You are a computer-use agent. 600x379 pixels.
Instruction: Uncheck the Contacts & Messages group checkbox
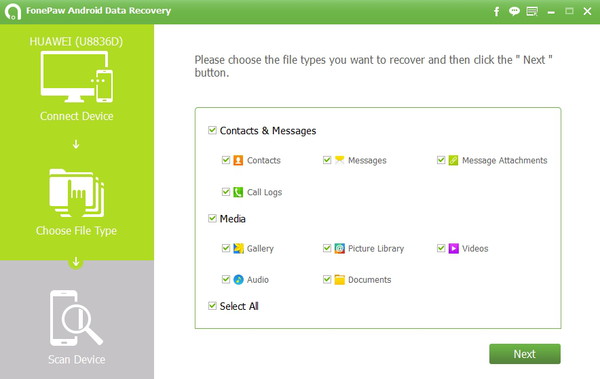[212, 130]
